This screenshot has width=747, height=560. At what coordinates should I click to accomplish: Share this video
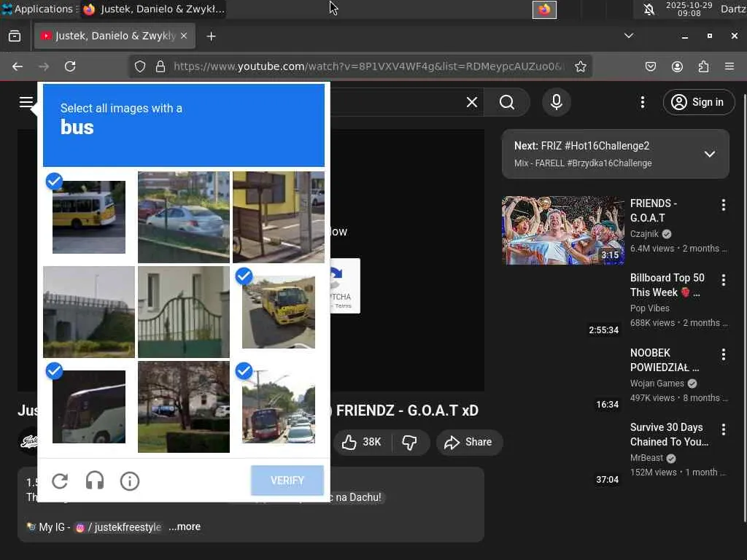(x=468, y=442)
